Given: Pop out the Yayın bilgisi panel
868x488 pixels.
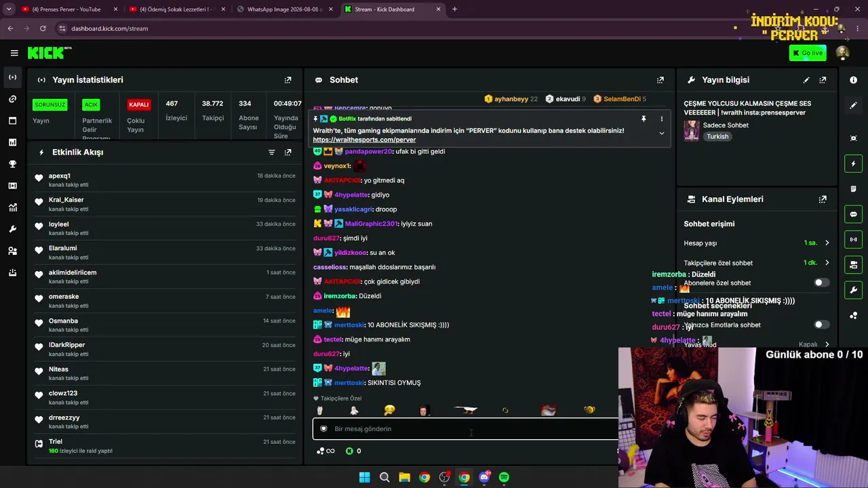Looking at the screenshot, I should [x=823, y=80].
